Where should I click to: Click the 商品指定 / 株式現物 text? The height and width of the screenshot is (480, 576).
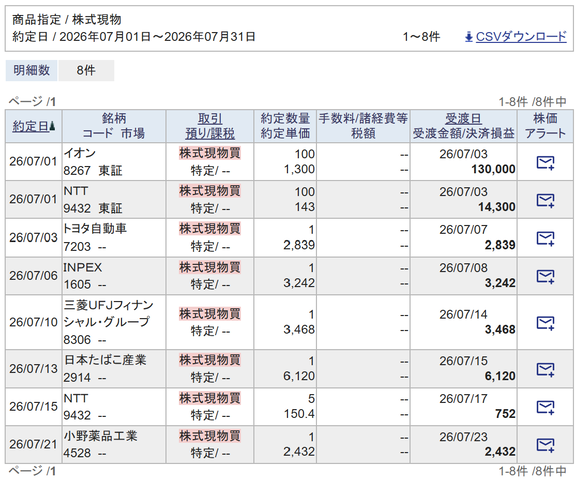click(67, 20)
